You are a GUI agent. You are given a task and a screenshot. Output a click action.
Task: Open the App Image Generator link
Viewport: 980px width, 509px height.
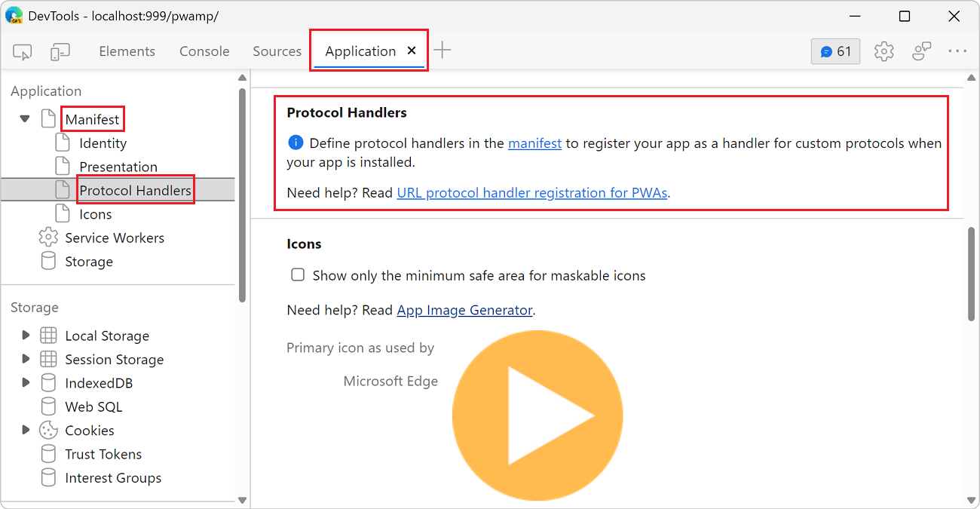[x=464, y=310]
